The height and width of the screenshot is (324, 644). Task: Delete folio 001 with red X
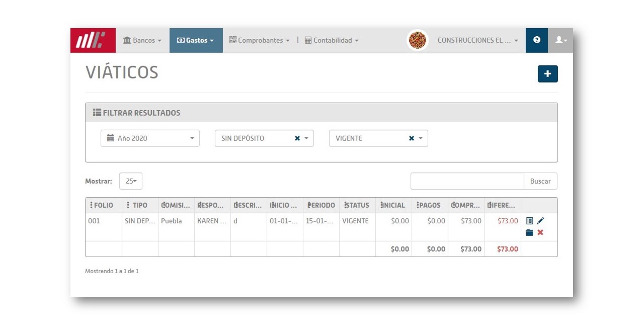[540, 232]
